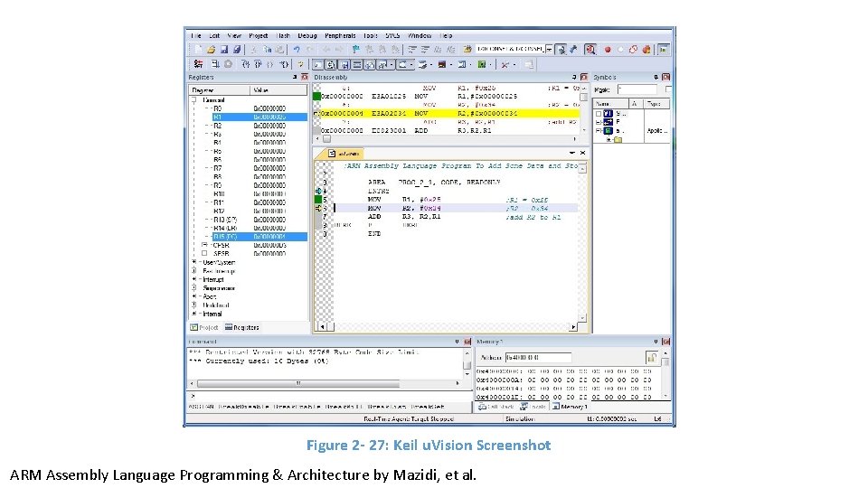Click the Step Out icon
Screen dimensions: 868x488
click(269, 64)
